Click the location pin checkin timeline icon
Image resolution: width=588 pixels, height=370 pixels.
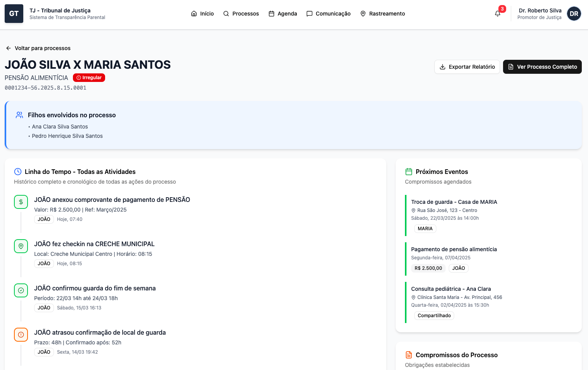coord(21,246)
